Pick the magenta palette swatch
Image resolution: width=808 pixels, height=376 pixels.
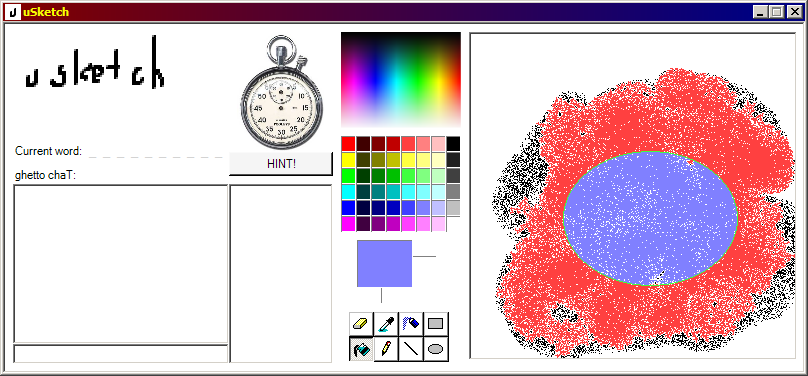348,224
